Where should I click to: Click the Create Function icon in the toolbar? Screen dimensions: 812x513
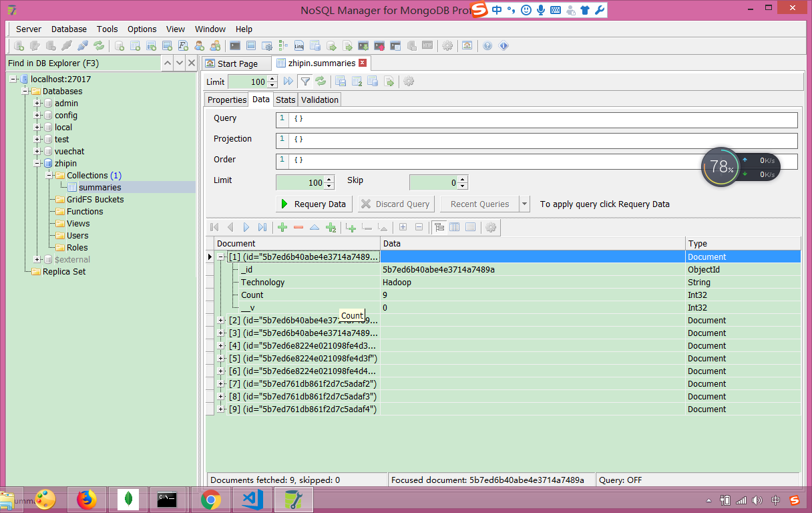coord(183,45)
